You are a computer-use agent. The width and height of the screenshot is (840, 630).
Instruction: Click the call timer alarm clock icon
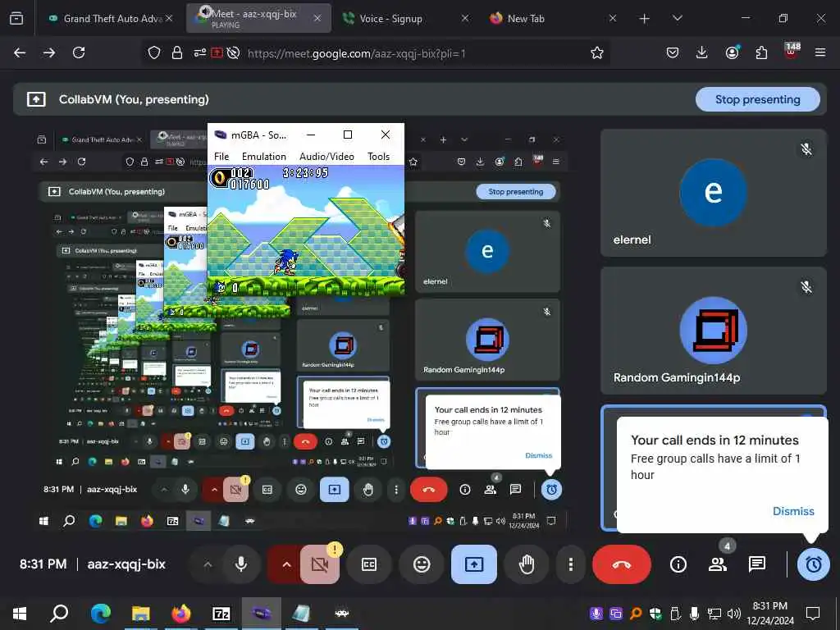[813, 564]
